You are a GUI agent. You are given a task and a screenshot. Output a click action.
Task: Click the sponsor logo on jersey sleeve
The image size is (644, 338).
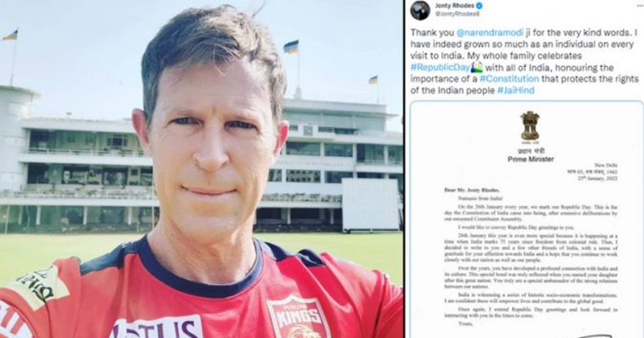pos(37,288)
